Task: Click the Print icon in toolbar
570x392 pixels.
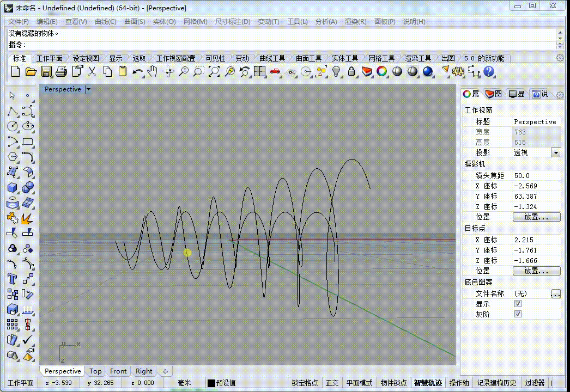Action: click(61, 71)
